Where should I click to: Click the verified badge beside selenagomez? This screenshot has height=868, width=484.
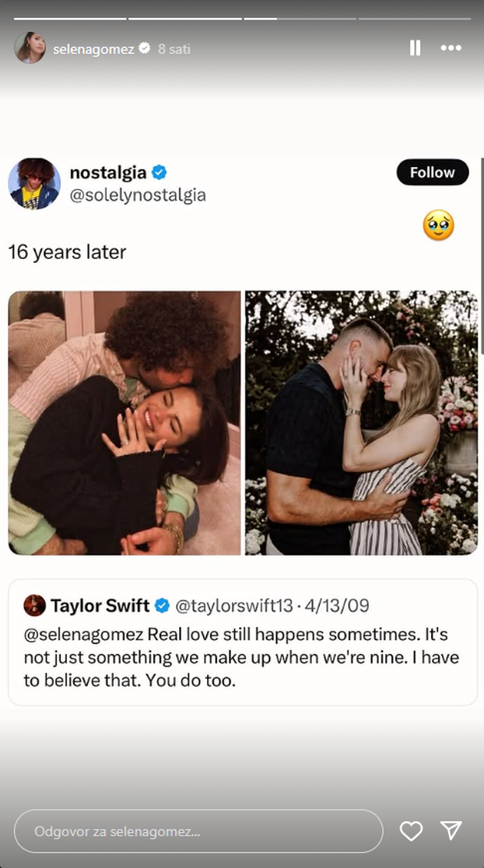[x=145, y=48]
